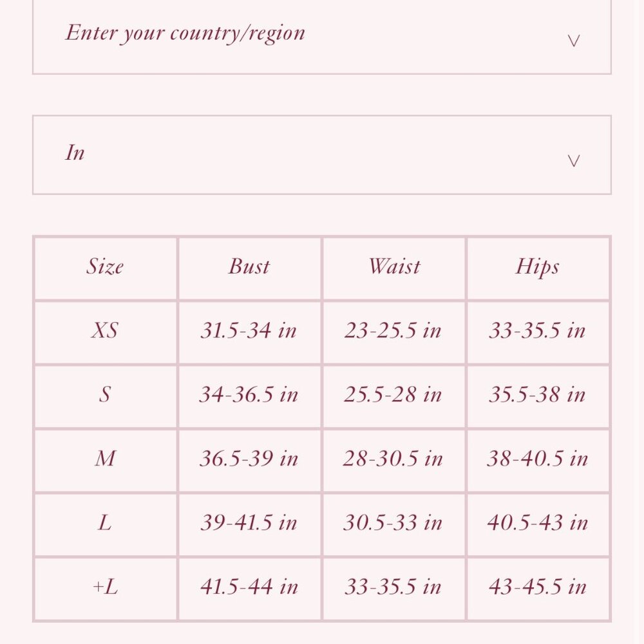The height and width of the screenshot is (644, 644).
Task: Click the XS hips cell 33-35.5 in
Action: (x=538, y=330)
